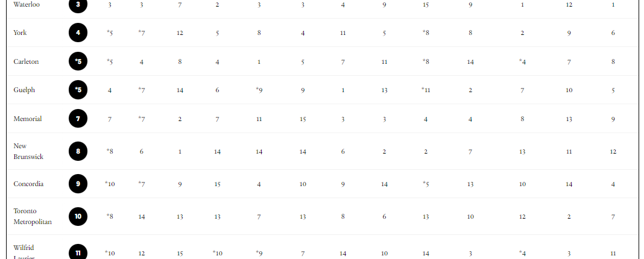The width and height of the screenshot is (644, 259).
Task: Click New Brunswick's rank 8 badge
Action: coord(78,151)
